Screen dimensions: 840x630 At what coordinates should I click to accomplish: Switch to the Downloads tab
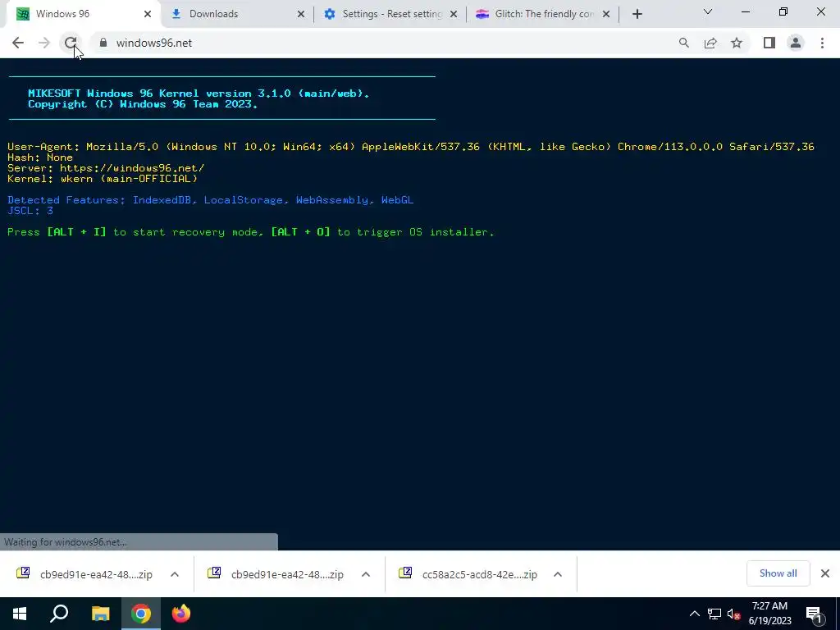(213, 14)
